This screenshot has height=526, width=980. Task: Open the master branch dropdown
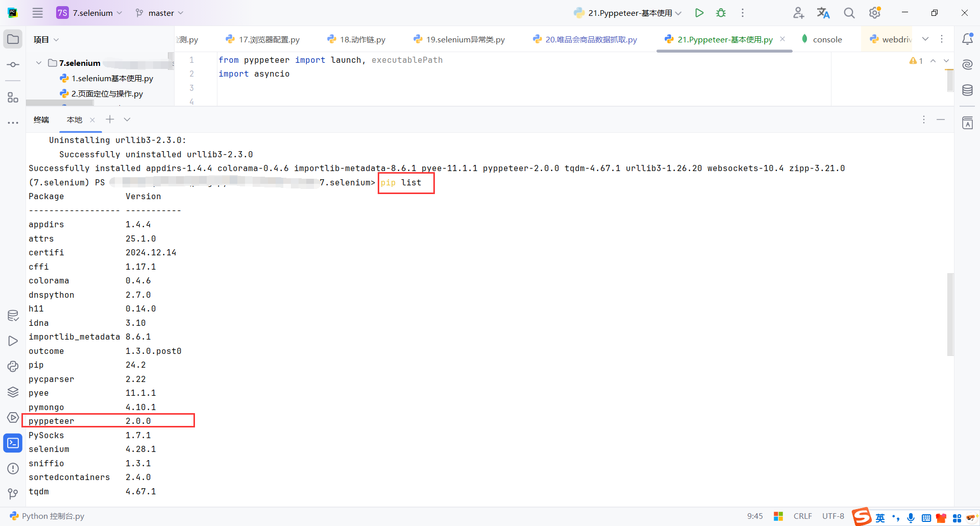pyautogui.click(x=159, y=13)
